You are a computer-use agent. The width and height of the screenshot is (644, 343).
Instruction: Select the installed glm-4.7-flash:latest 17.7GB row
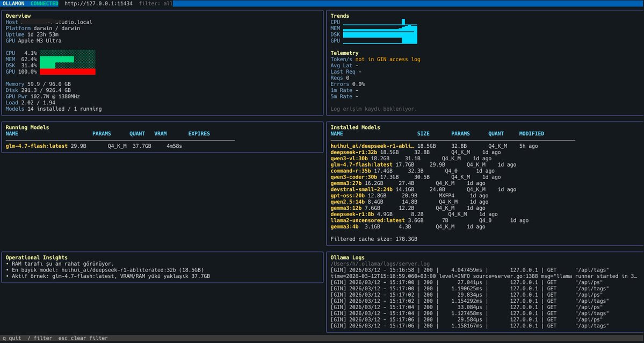pyautogui.click(x=423, y=165)
